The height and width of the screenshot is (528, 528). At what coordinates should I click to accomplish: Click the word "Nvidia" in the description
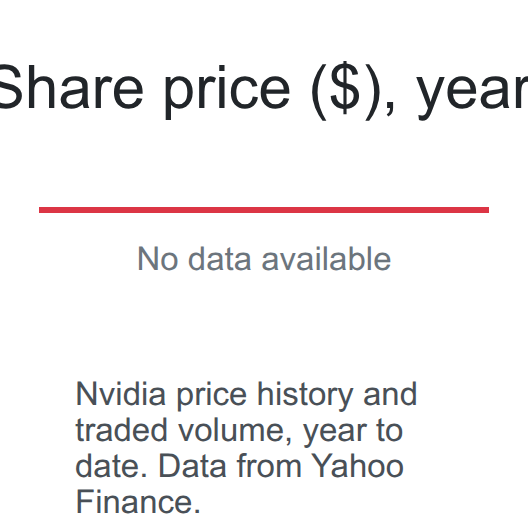point(121,394)
